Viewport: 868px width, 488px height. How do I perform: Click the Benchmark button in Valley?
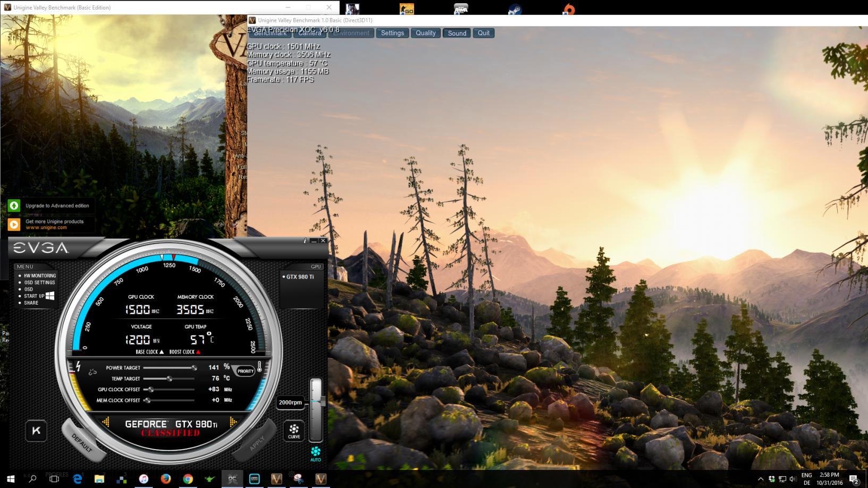click(x=270, y=33)
